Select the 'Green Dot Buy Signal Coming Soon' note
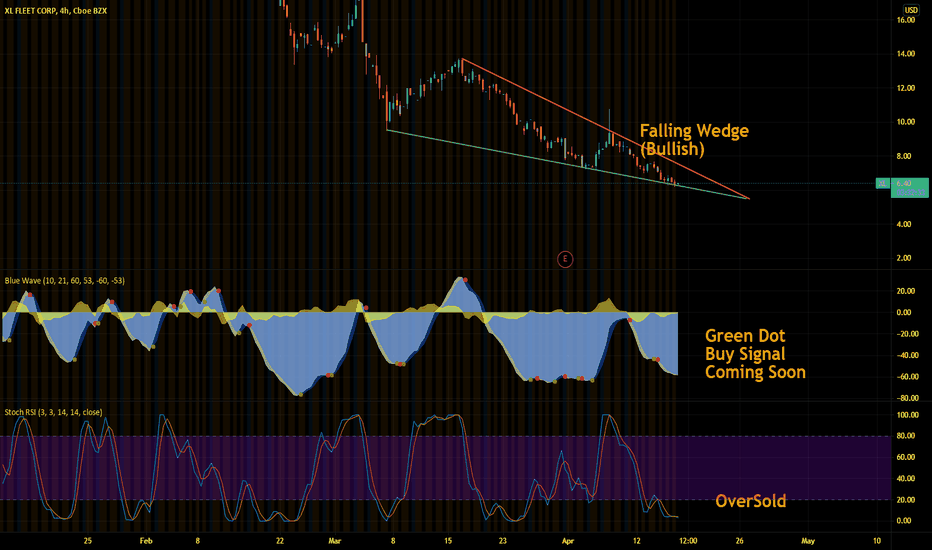Image resolution: width=932 pixels, height=550 pixels. tap(755, 354)
